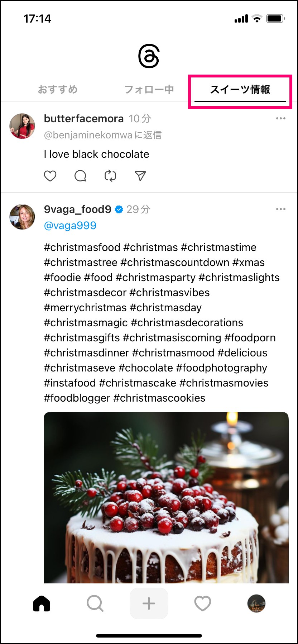The image size is (298, 644).
Task: Go to Home in bottom navigation
Action: coord(42,603)
